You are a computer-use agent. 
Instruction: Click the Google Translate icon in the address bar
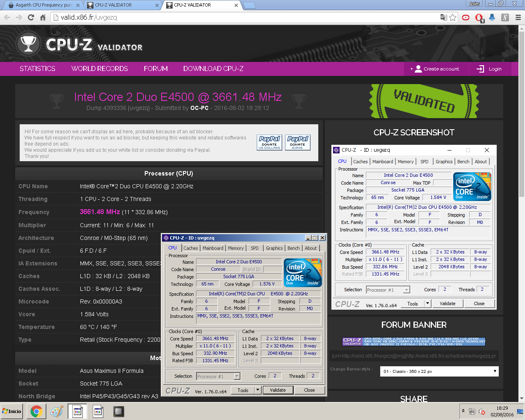pos(443,17)
